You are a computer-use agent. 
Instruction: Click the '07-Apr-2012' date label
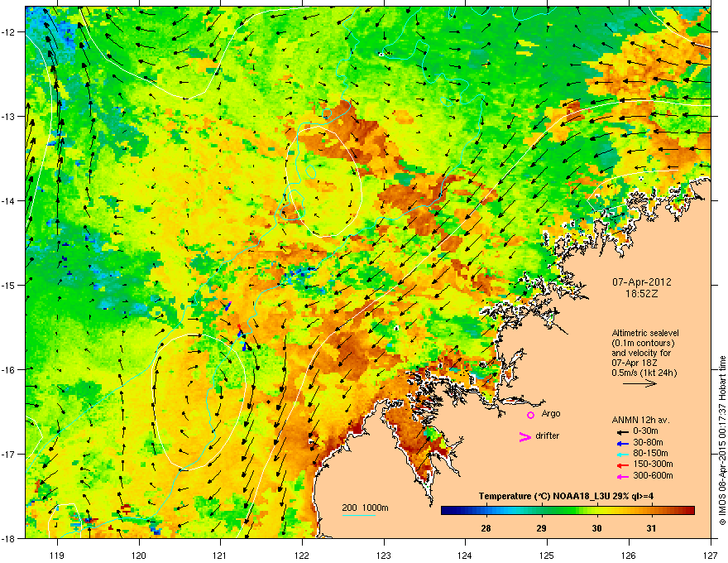tap(642, 282)
